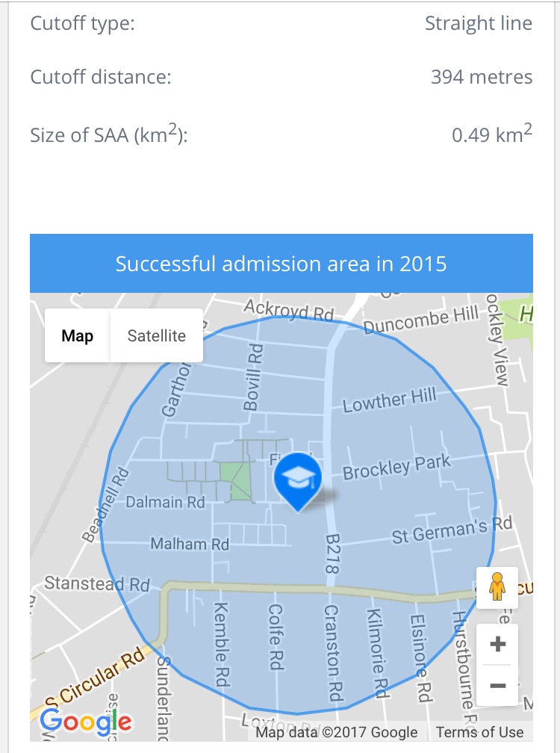
Task: Click the St German's Rd label
Action: pyautogui.click(x=452, y=530)
